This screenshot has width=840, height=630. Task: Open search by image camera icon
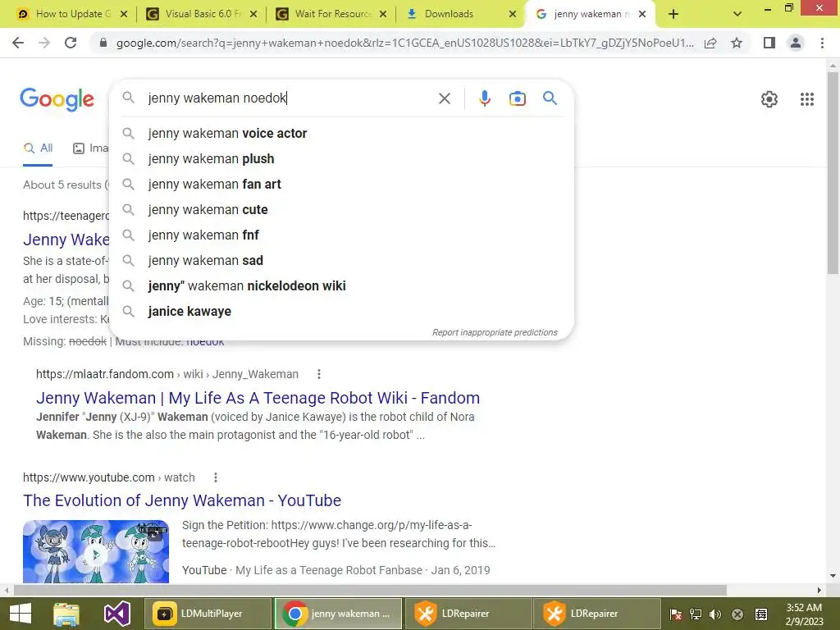point(517,98)
